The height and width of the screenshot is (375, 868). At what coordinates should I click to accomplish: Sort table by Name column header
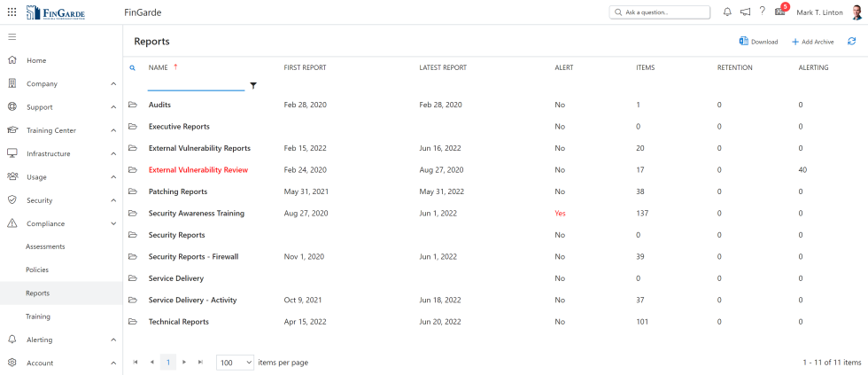[x=159, y=67]
